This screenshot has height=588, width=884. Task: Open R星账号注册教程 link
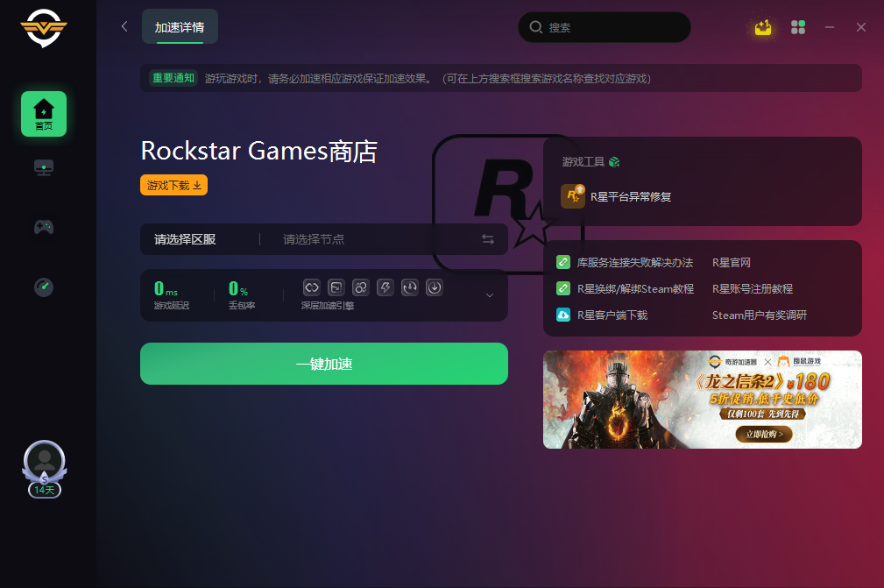click(x=753, y=288)
